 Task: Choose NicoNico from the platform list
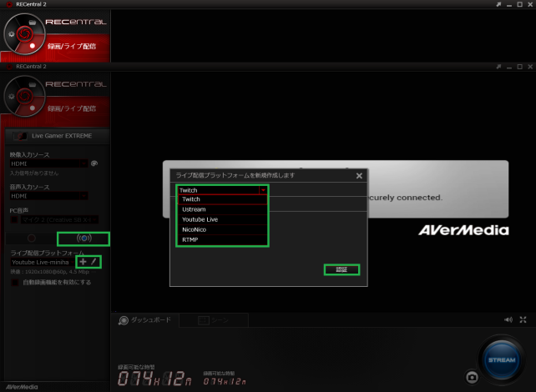223,229
